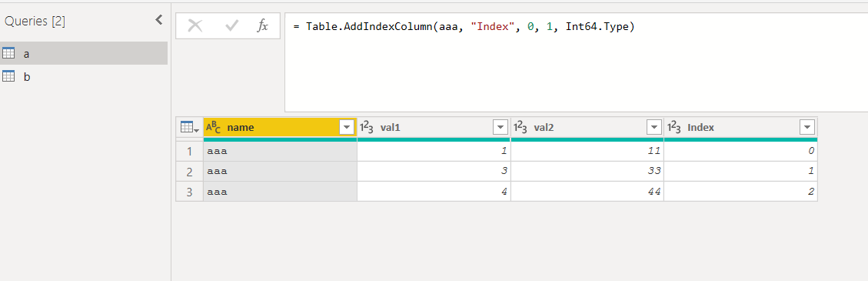Click the Queries [2] pane title
868x281 pixels.
point(35,21)
